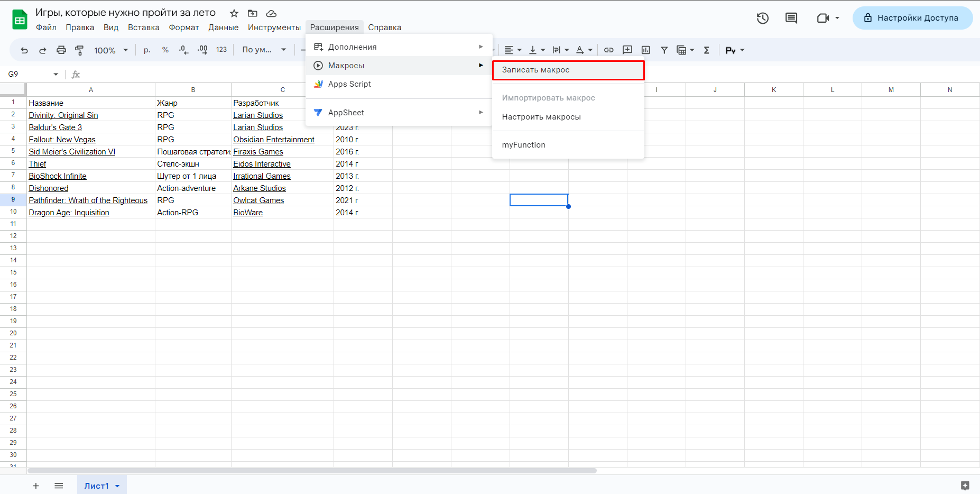Open the Baldur's Gate 3 link
This screenshot has height=494, width=980.
click(56, 127)
